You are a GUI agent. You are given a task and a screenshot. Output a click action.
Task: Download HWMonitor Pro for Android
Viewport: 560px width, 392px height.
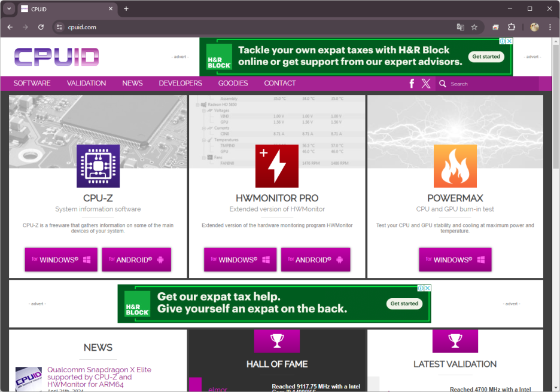315,260
